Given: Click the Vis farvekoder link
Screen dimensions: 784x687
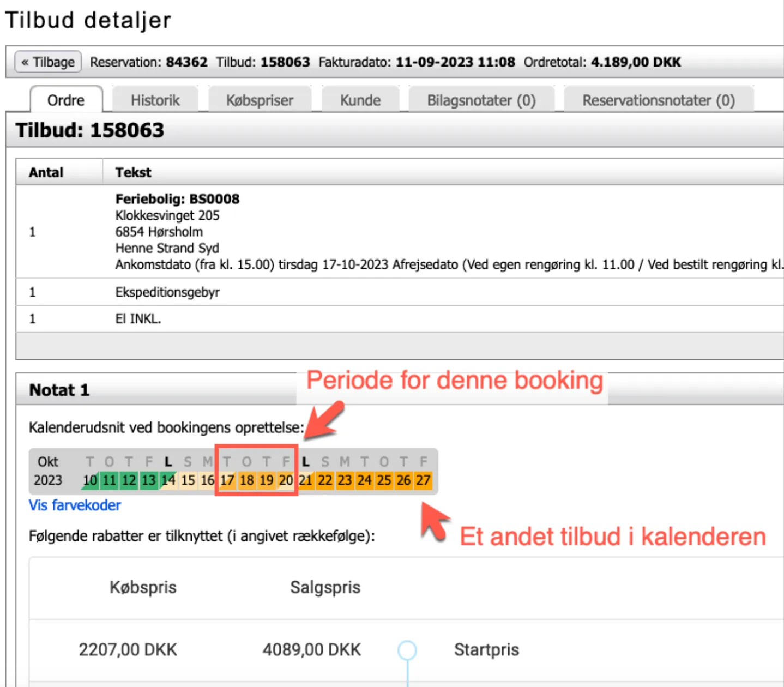Looking at the screenshot, I should coord(75,505).
